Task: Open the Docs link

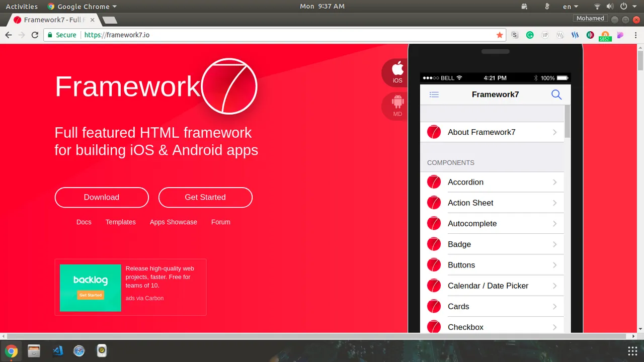Action: [84, 222]
